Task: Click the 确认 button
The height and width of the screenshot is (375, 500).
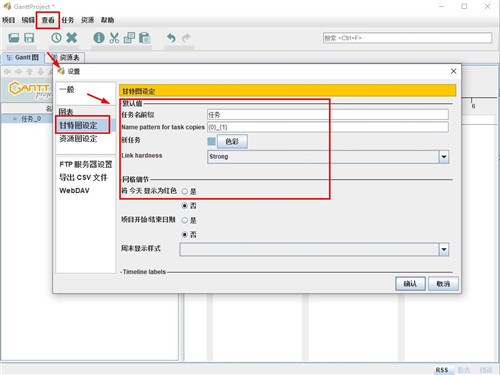Action: (410, 284)
